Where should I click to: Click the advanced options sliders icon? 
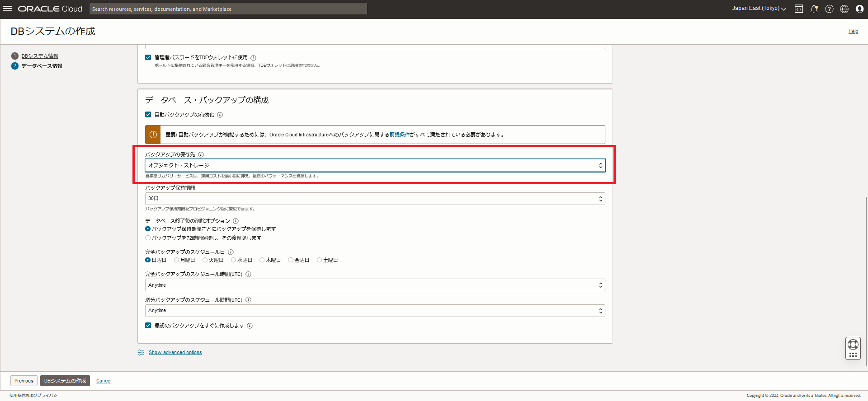point(141,352)
